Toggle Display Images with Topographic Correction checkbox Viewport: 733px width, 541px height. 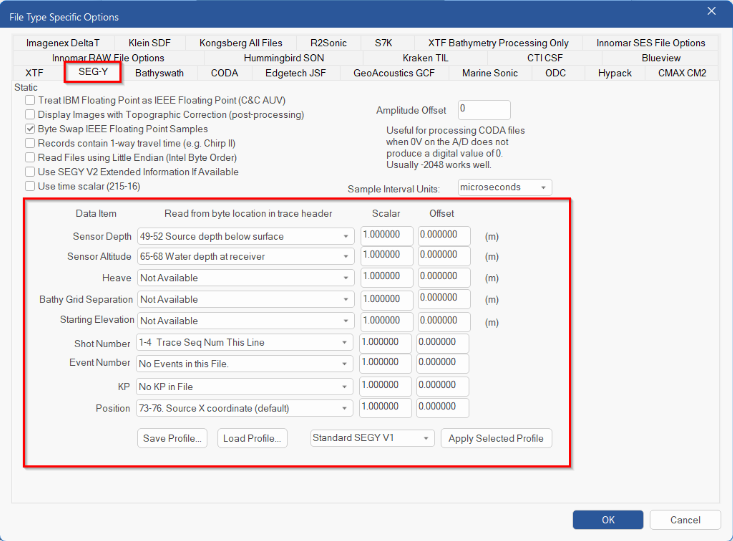click(30, 115)
